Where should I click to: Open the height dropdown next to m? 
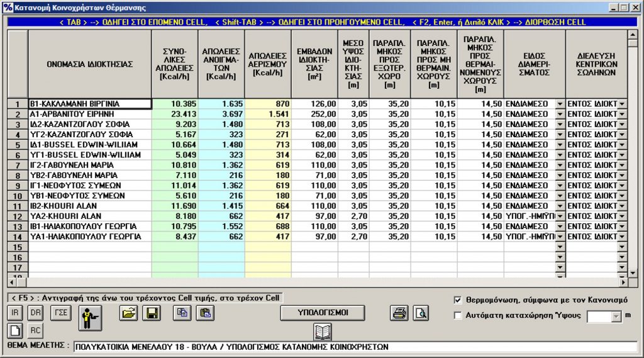pos(616,316)
